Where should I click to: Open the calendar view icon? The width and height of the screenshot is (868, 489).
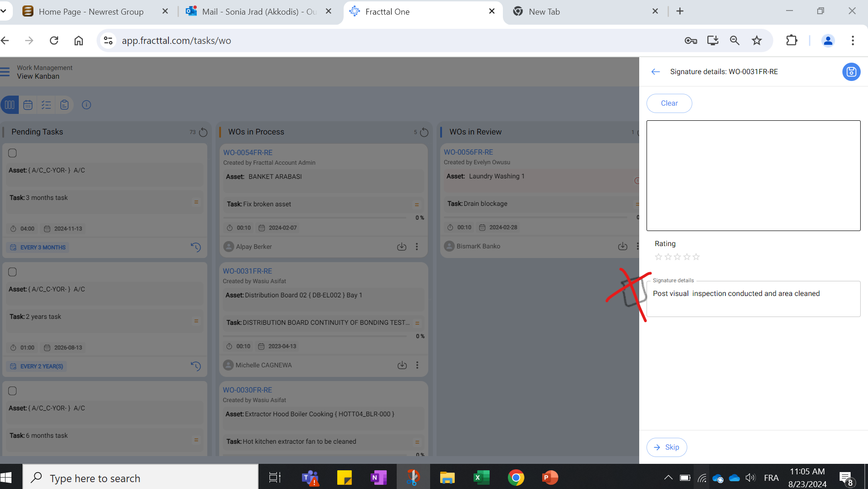coord(28,105)
